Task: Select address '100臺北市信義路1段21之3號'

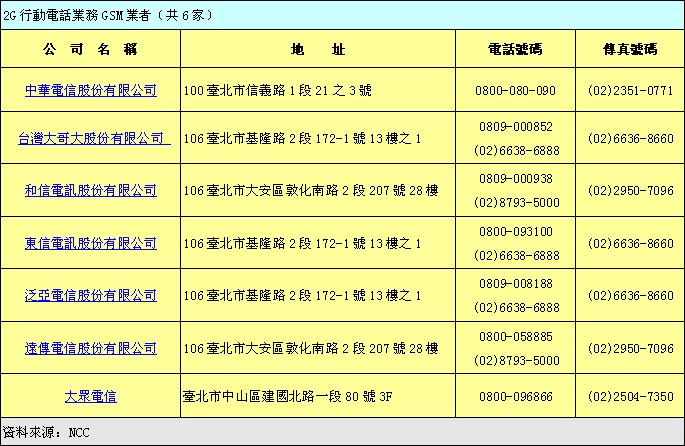Action: tap(277, 90)
